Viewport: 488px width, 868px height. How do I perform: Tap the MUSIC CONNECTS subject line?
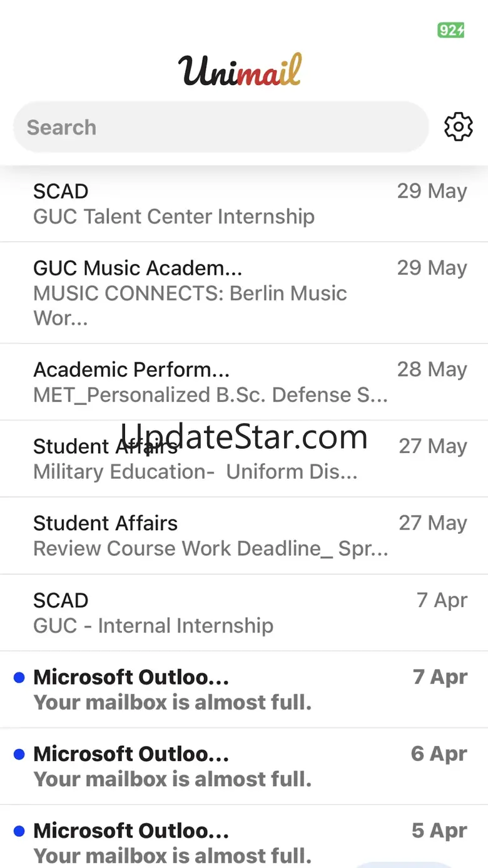[190, 294]
